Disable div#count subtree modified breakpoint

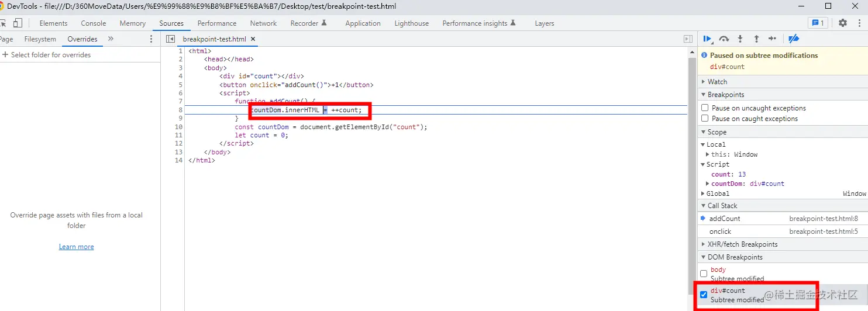pyautogui.click(x=704, y=295)
